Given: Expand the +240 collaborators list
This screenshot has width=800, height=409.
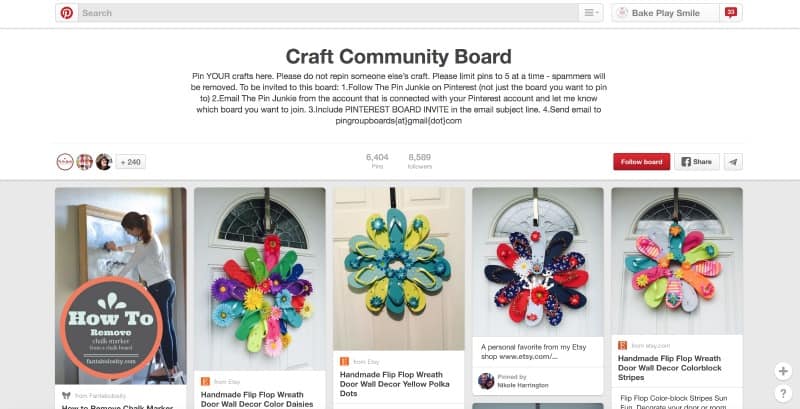Looking at the screenshot, I should click(131, 162).
